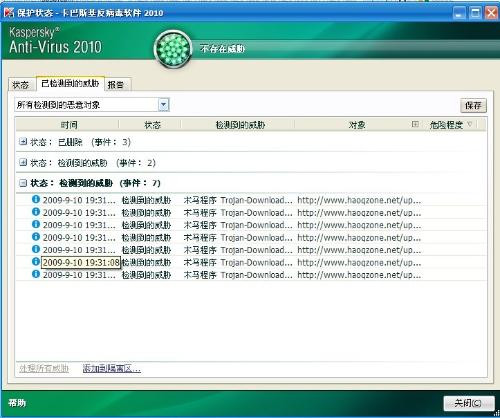Click the 不存在威胁 status text in the banner
This screenshot has height=418, width=500.
223,49
